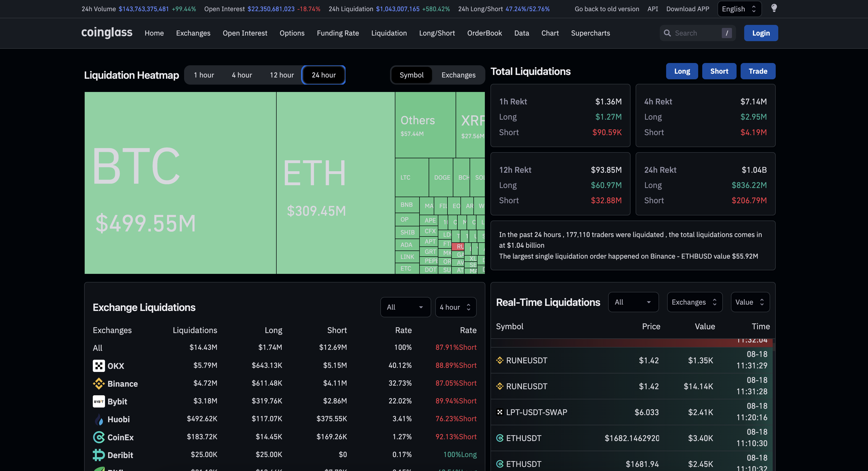
Task: Click the search magnifier icon
Action: point(667,33)
